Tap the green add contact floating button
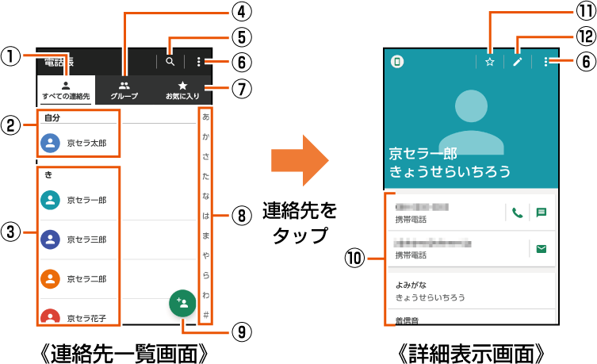 coord(182,303)
